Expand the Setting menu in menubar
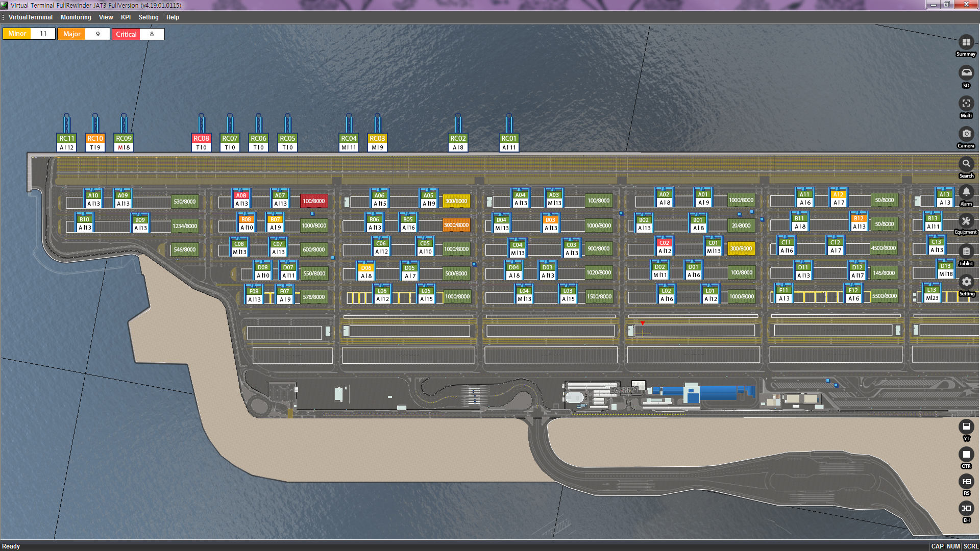This screenshot has width=980, height=551. click(x=149, y=17)
